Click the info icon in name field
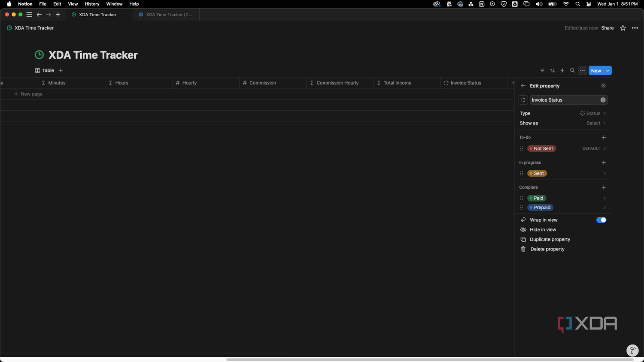Screen dimensions: 644x362 603,100
